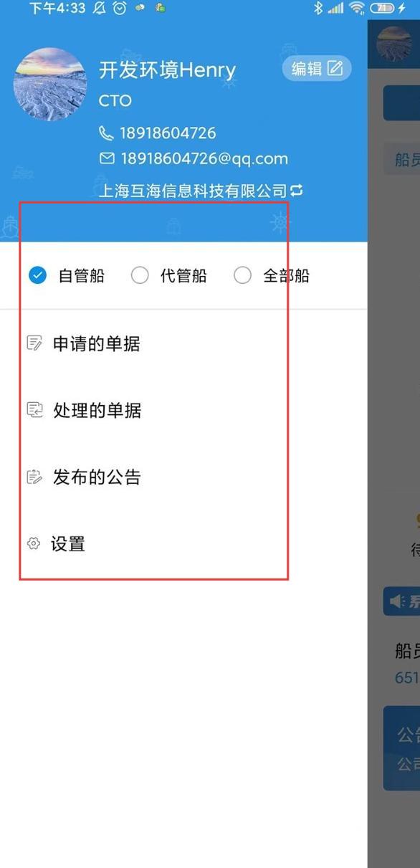This screenshot has height=868, width=420.
Task: Tap the pencil icon beside 编辑
Action: [335, 68]
